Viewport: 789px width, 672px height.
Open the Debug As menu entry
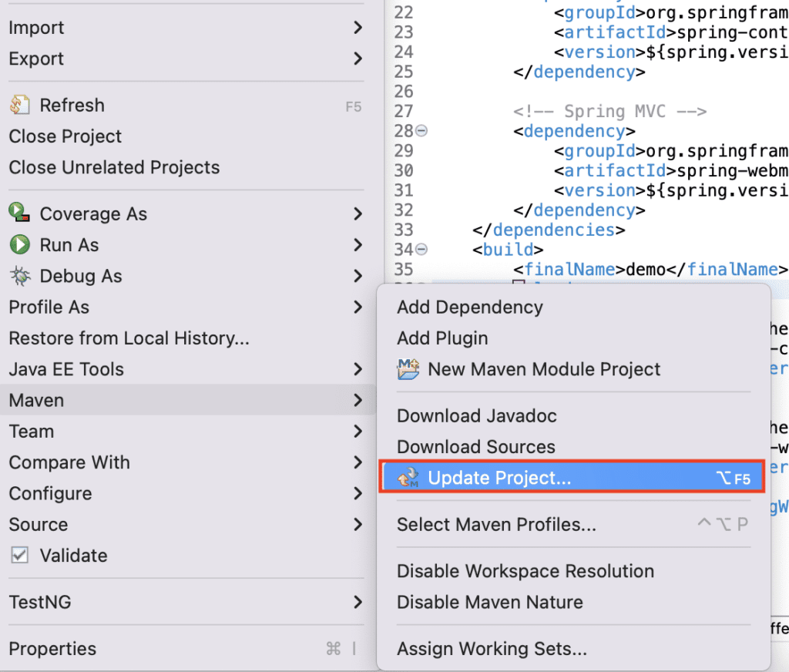point(186,276)
